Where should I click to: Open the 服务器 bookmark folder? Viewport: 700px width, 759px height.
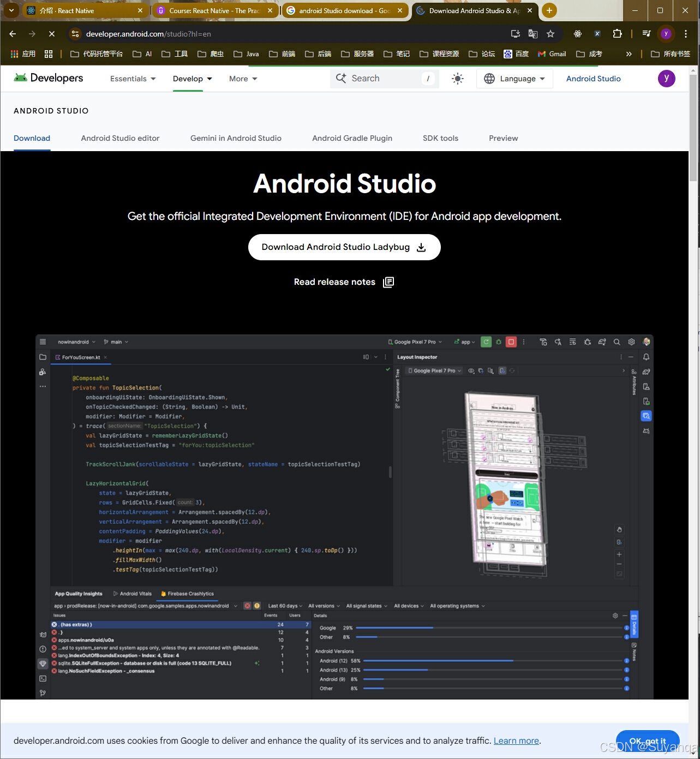tap(357, 54)
